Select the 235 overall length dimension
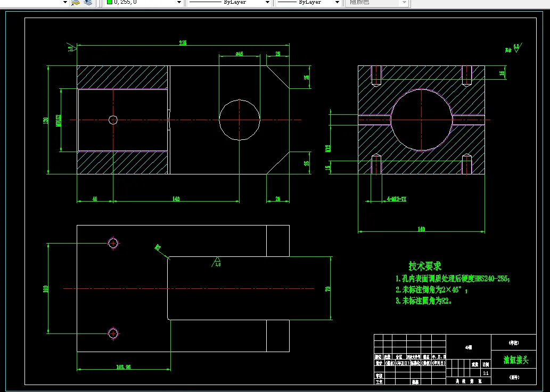Screen dimensions: 550x392 coord(183,43)
